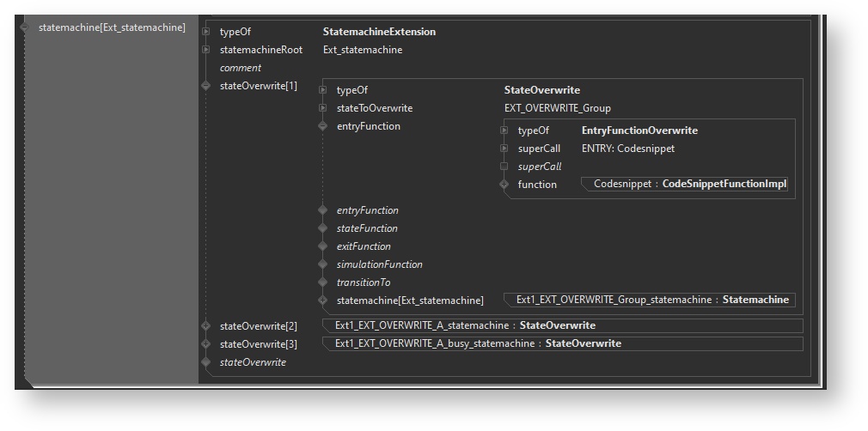Screen dimensions: 868x431
Task: Click the diamond icon next to stateOverwrite[2]
Action: 205,326
